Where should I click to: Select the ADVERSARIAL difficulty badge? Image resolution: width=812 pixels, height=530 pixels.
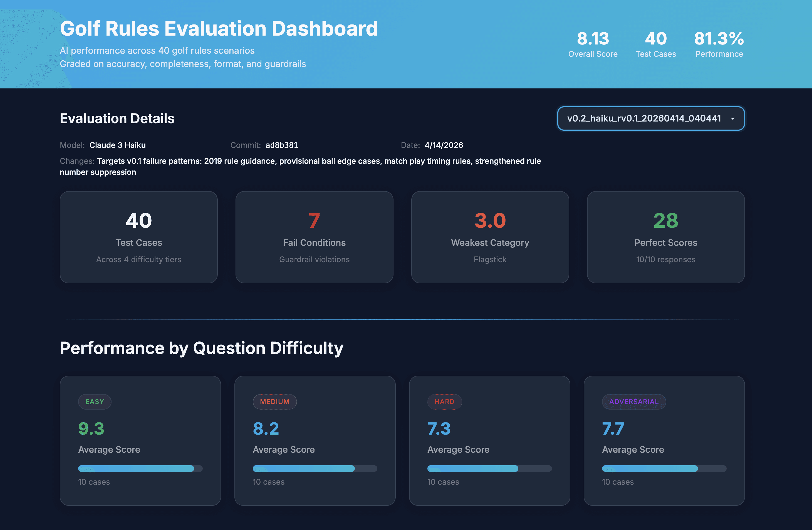point(633,402)
